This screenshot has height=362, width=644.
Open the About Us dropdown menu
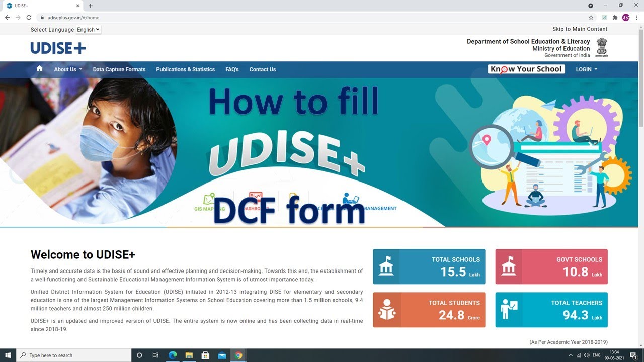pos(68,69)
